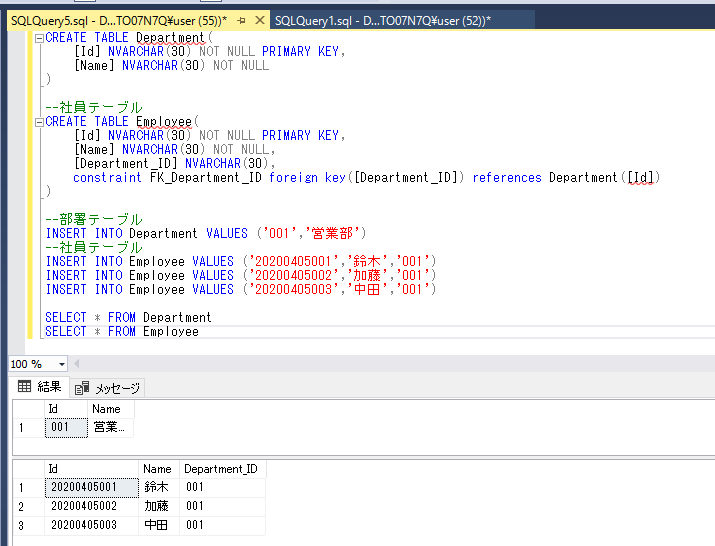Open the 結果 results tab

pos(40,387)
